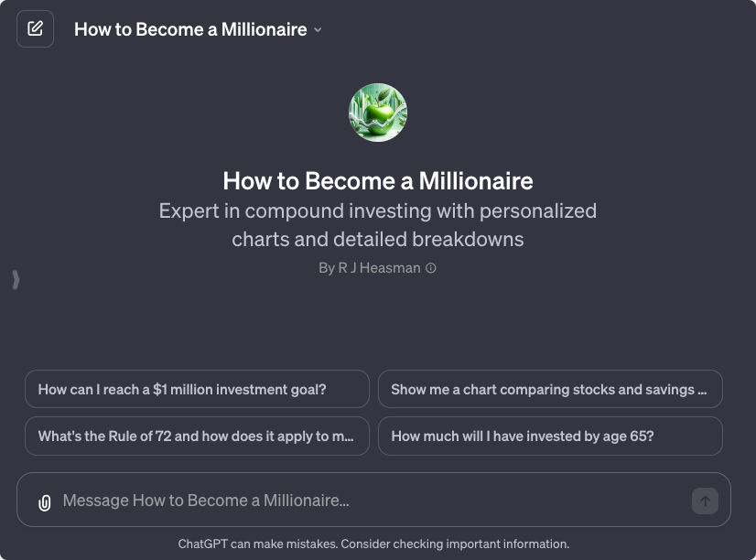
Task: Choose the chart comparing stocks and savings prompt
Action: pos(549,389)
